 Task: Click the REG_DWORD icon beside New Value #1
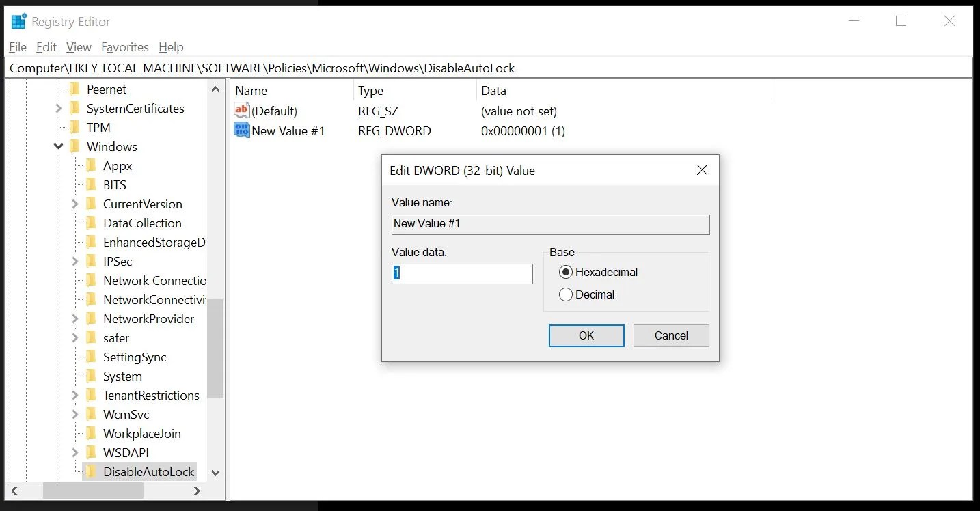pyautogui.click(x=241, y=130)
